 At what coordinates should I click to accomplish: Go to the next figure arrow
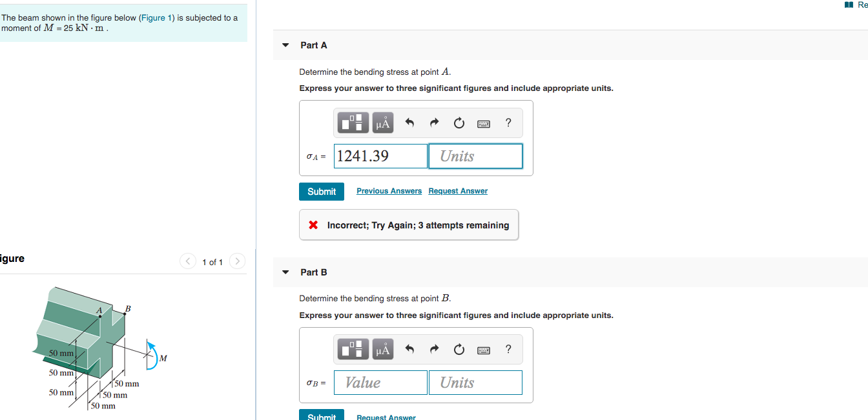(x=238, y=261)
